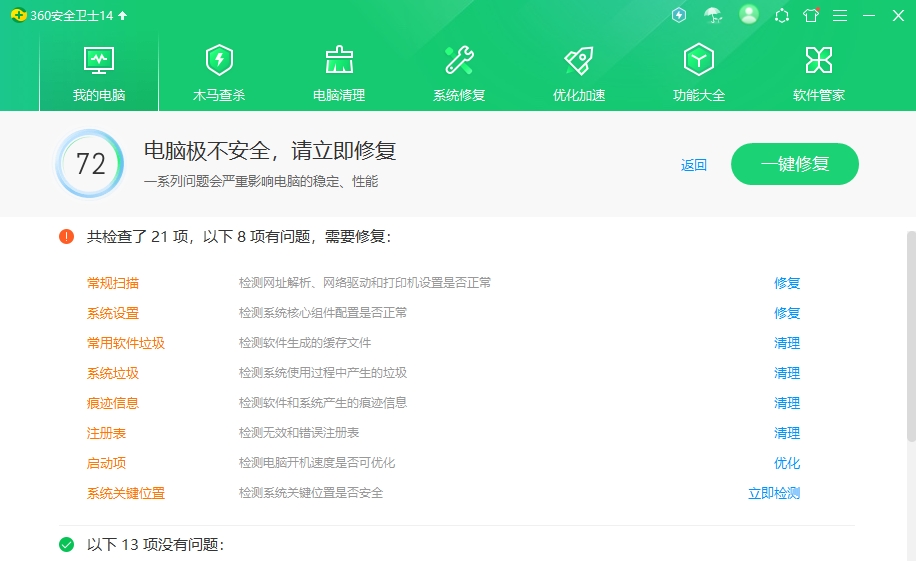The image size is (916, 578).
Task: Click the 返回 back link
Action: [x=693, y=164]
